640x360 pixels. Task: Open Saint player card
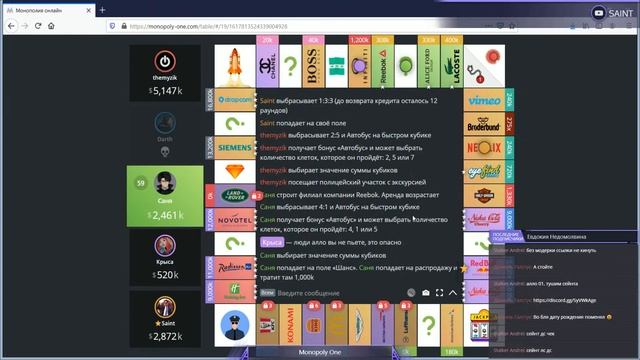[x=165, y=319]
